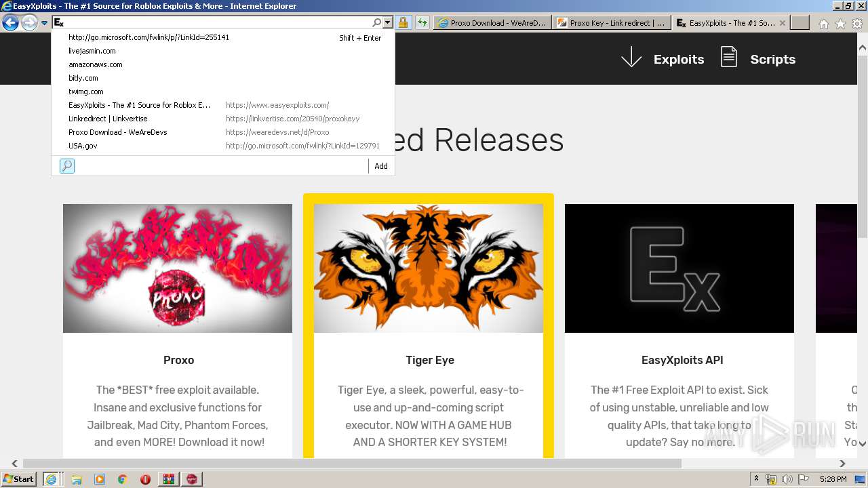This screenshot has height=488, width=868.
Task: Open the security lock report icon
Action: pos(403,23)
